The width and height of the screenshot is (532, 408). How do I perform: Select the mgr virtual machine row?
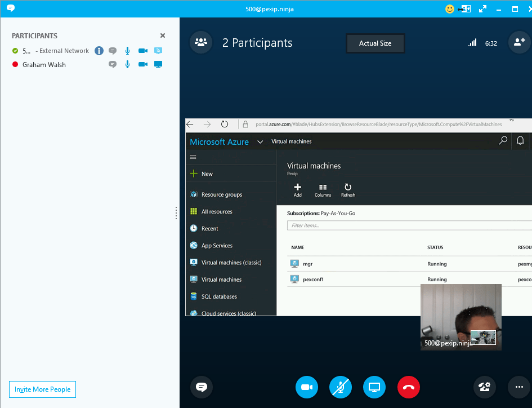point(409,264)
